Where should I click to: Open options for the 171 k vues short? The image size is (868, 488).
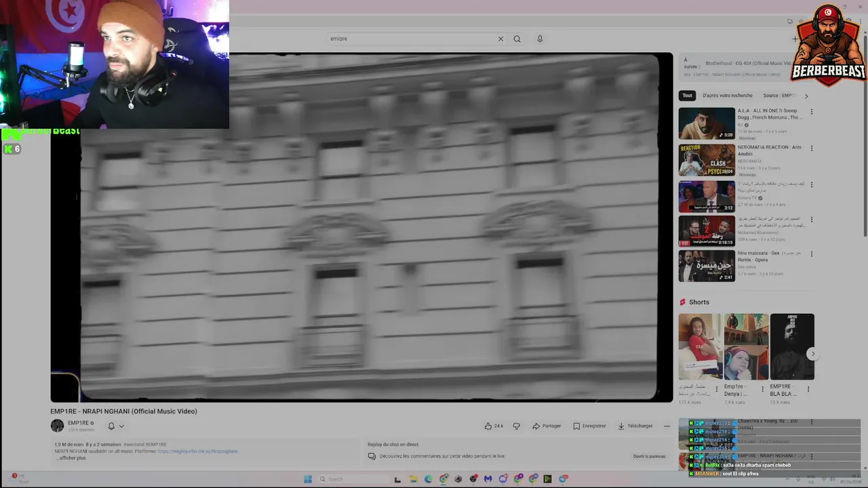(x=717, y=390)
